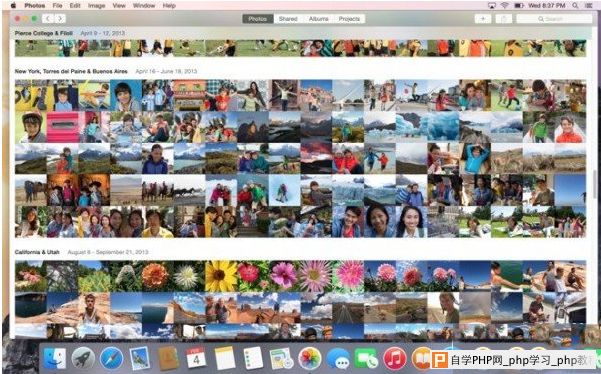
Task: Launch Safari from the Dock
Action: [112, 359]
